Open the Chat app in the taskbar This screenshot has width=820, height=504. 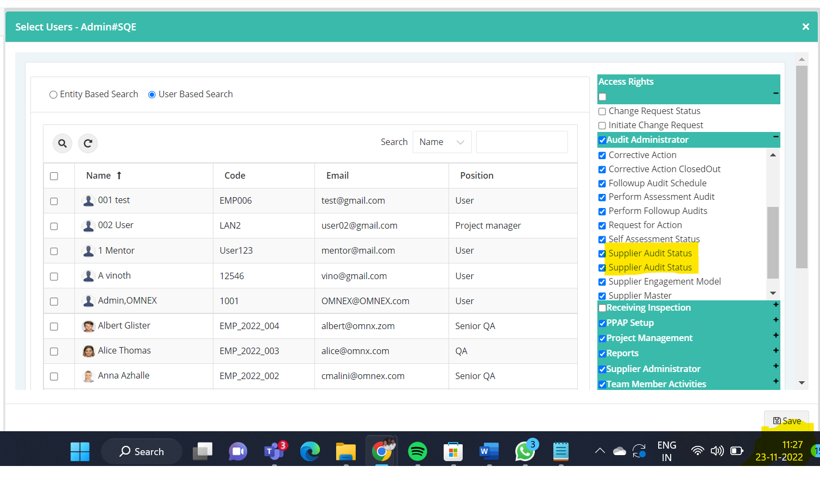click(238, 451)
